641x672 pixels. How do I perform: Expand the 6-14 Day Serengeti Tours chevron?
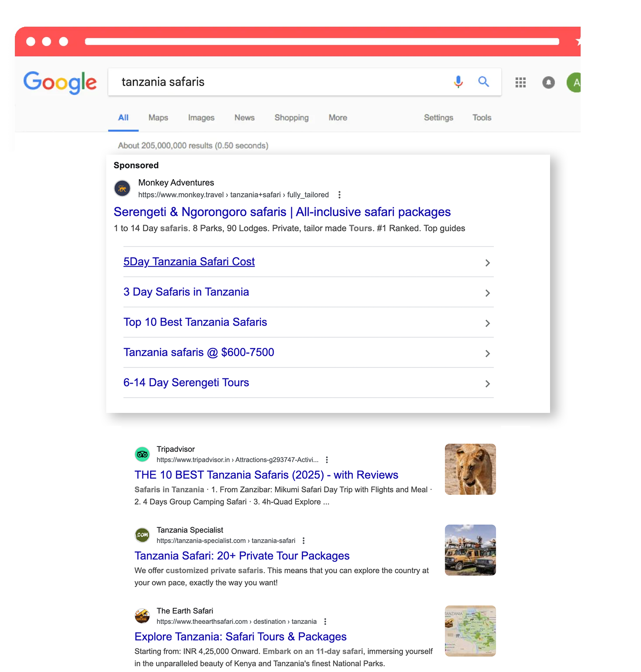[487, 384]
